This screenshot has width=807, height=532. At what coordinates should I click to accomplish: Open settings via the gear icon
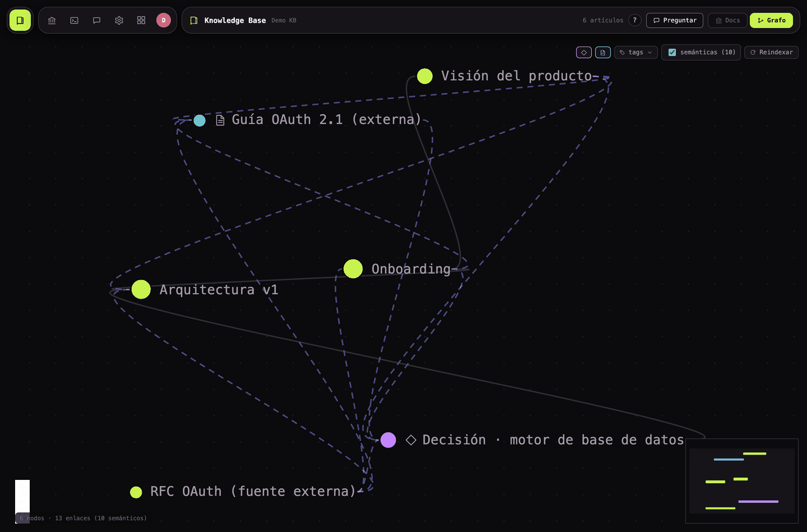point(119,20)
